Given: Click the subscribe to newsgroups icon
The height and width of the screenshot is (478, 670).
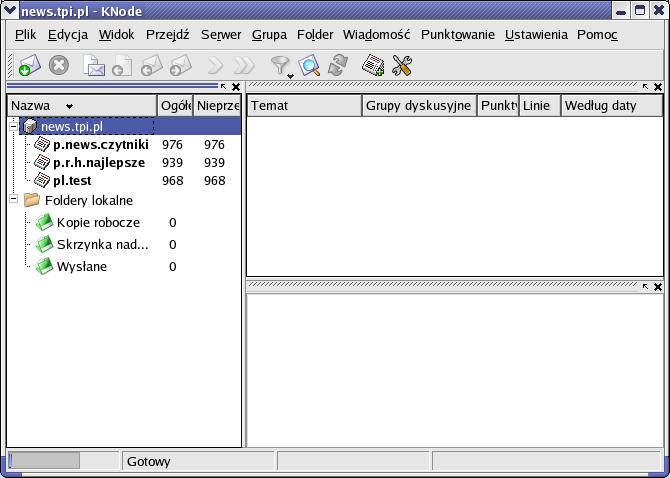Looking at the screenshot, I should click(x=373, y=66).
